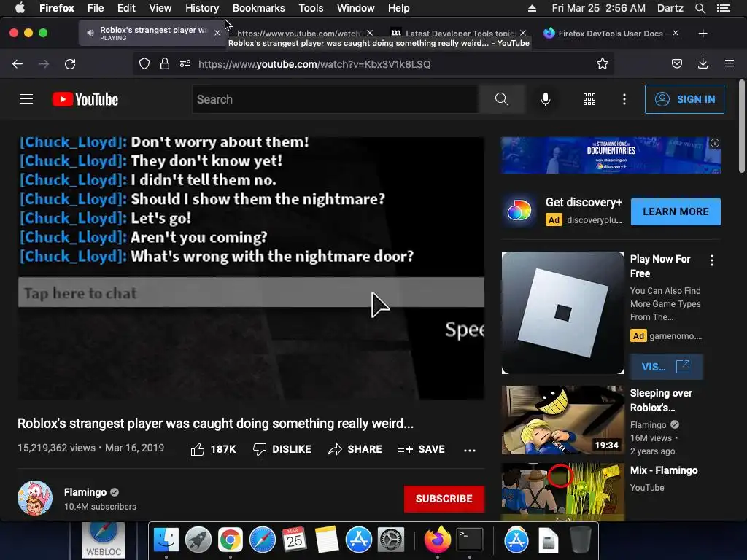Open YouTube settings three-dot menu

624,99
